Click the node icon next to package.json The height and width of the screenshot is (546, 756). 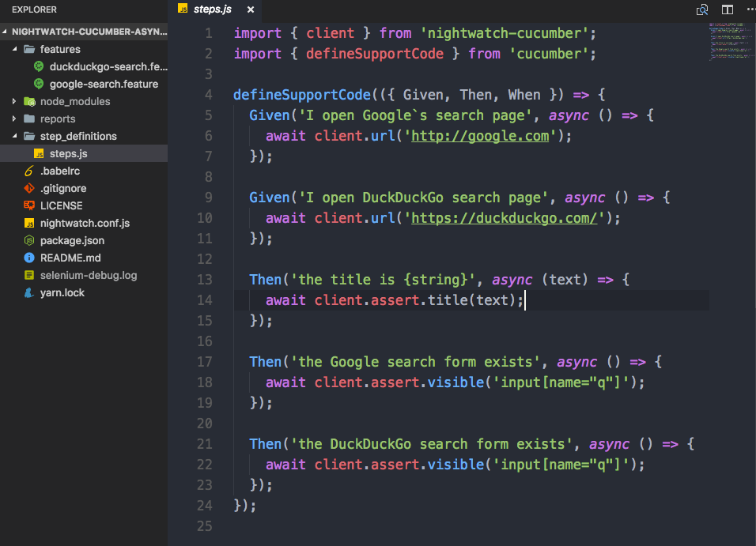pyautogui.click(x=29, y=240)
